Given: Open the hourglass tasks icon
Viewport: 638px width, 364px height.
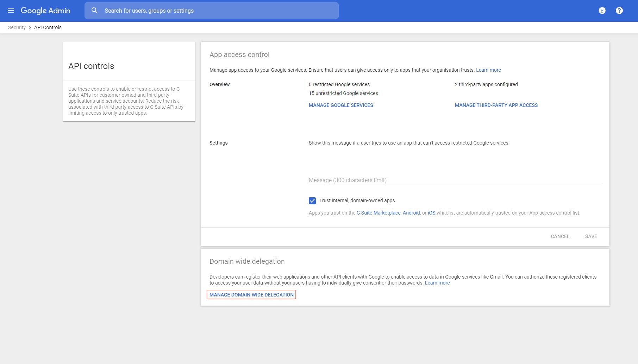Looking at the screenshot, I should pos(602,11).
